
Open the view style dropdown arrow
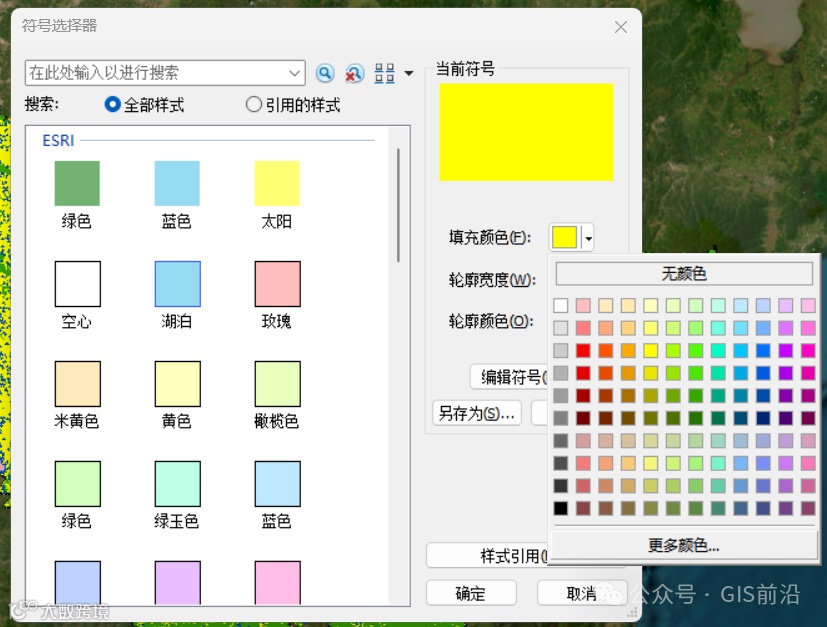(409, 73)
